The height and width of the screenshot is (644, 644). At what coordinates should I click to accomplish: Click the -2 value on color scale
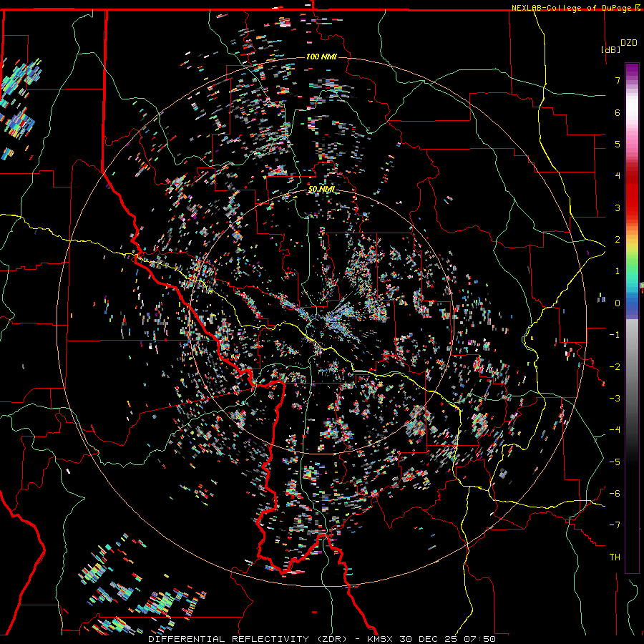pyautogui.click(x=615, y=367)
